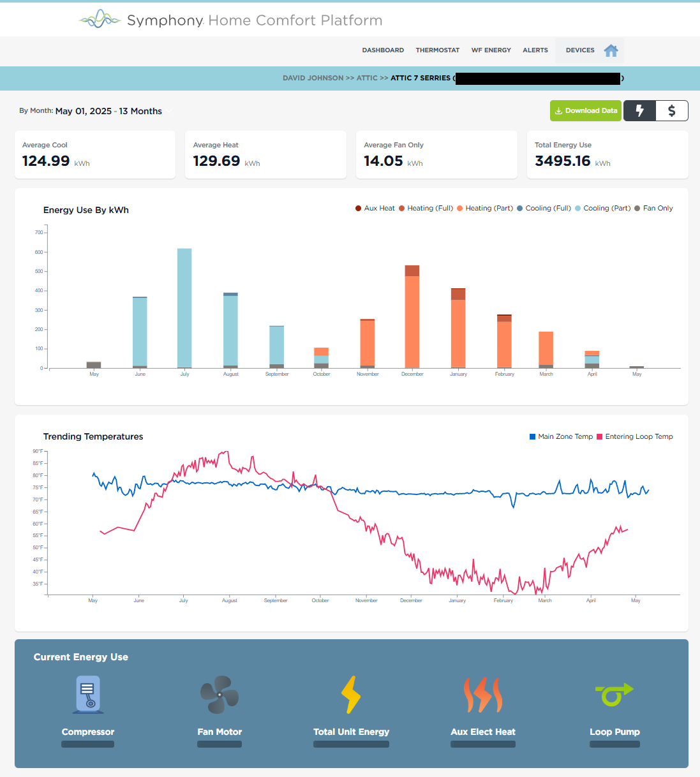The image size is (700, 777).
Task: Click the March heating bar
Action: click(546, 350)
